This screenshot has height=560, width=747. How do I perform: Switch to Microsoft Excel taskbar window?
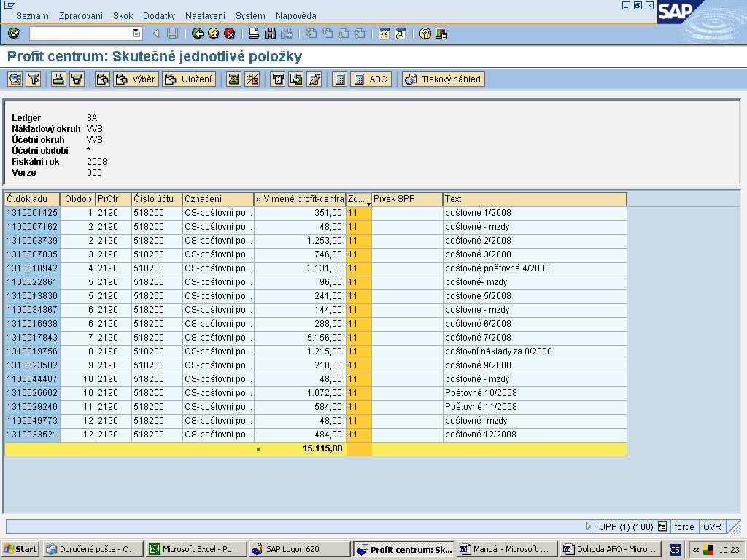(197, 548)
